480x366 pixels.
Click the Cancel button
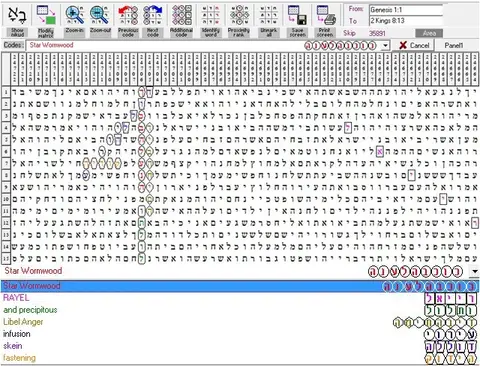(x=413, y=45)
